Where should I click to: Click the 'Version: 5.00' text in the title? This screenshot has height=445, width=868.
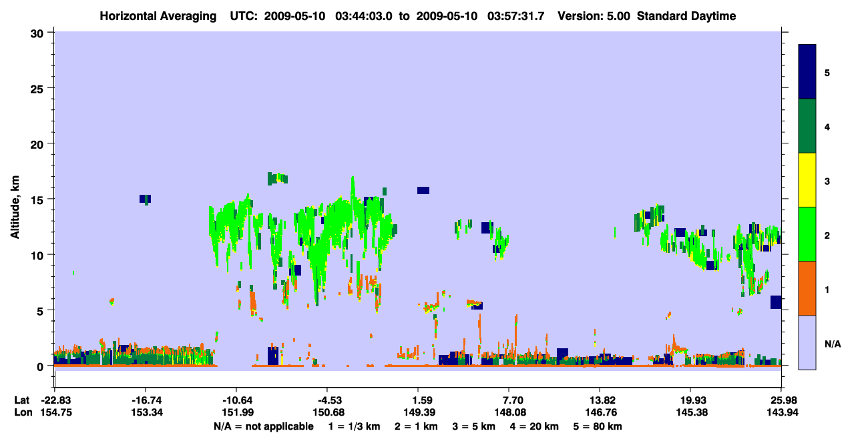click(595, 16)
